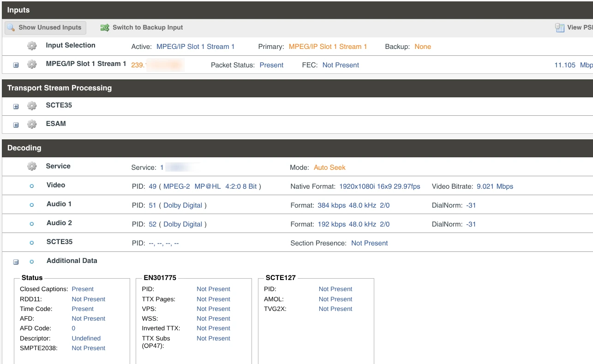Click the VPS Not Present value
The width and height of the screenshot is (593, 364).
[x=213, y=309]
